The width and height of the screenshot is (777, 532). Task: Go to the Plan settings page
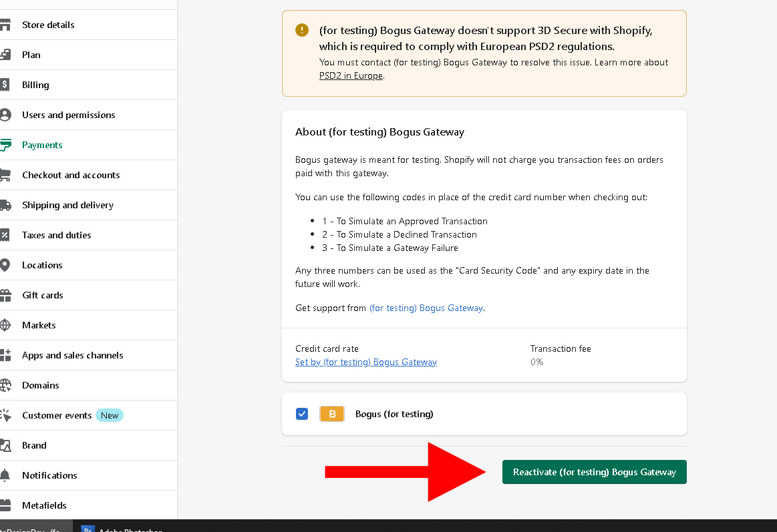[88, 55]
